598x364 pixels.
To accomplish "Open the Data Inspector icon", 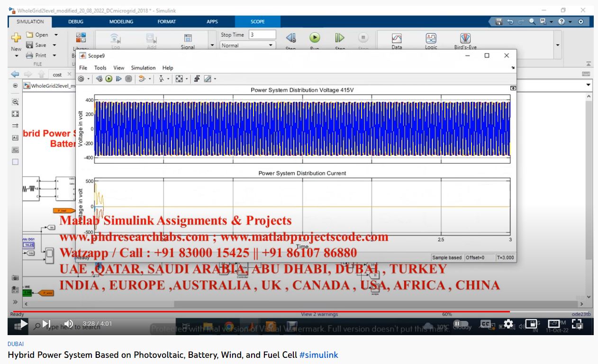I will click(397, 38).
